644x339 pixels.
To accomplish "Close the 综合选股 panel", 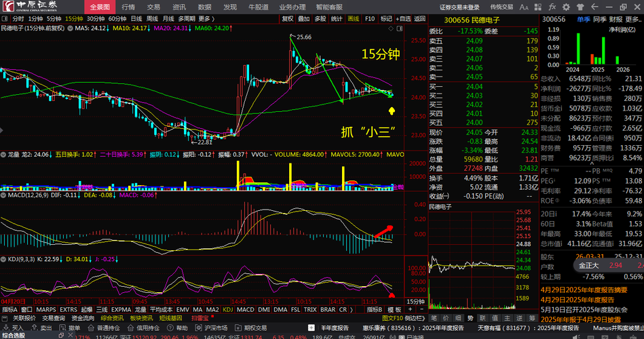I will [x=71, y=336].
